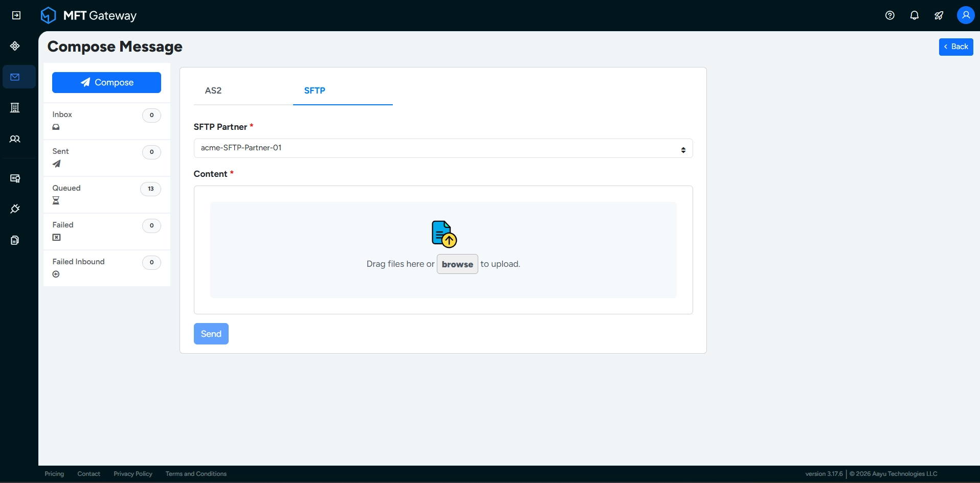
Task: Open the Queued messages folder
Action: tap(106, 195)
